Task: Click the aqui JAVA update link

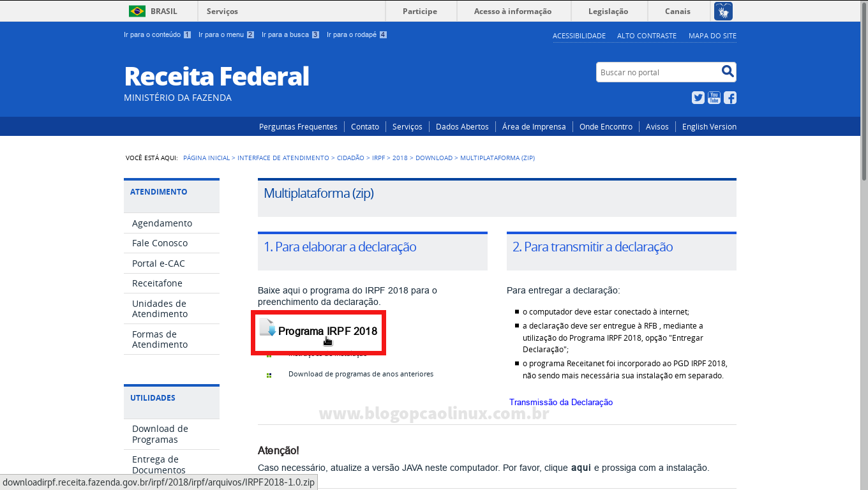Action: coord(581,468)
